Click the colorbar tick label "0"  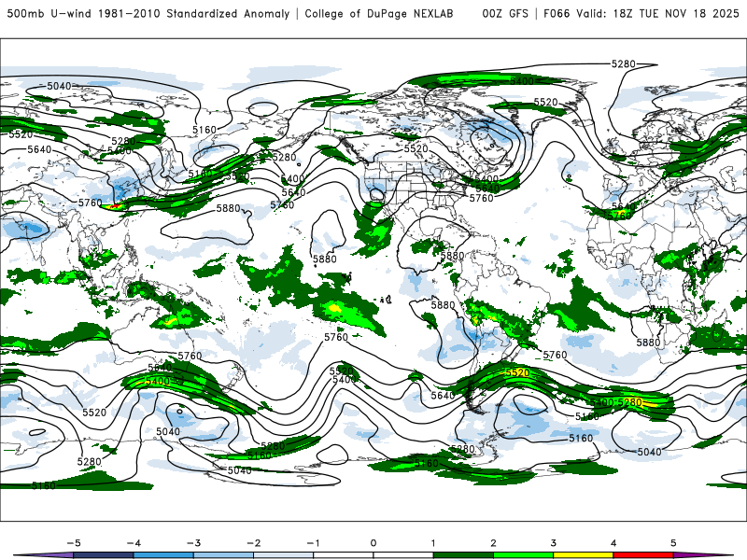[x=373, y=543]
